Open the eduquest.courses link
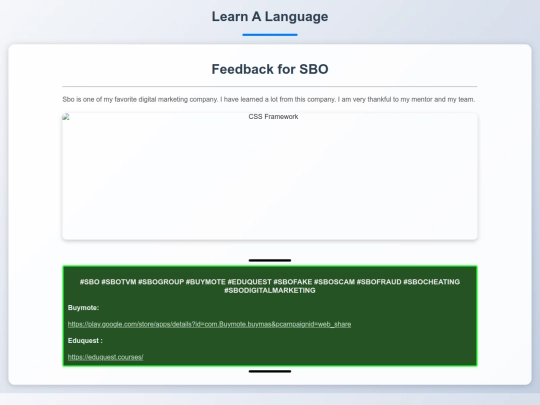Image resolution: width=540 pixels, height=405 pixels. click(x=105, y=357)
